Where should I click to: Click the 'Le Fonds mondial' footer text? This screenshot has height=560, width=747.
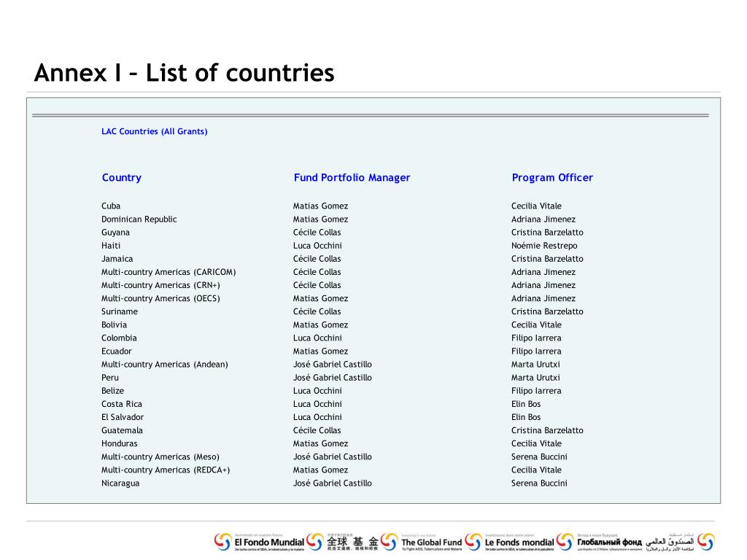(519, 542)
